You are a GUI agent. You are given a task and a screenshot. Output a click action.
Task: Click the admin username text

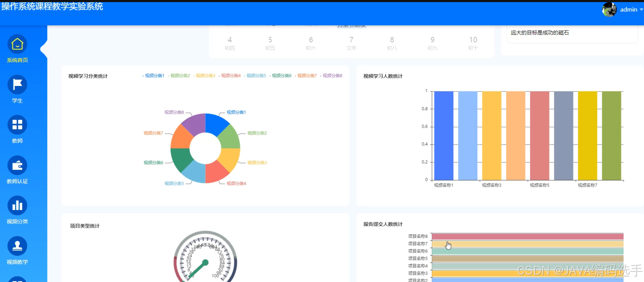[x=629, y=10]
